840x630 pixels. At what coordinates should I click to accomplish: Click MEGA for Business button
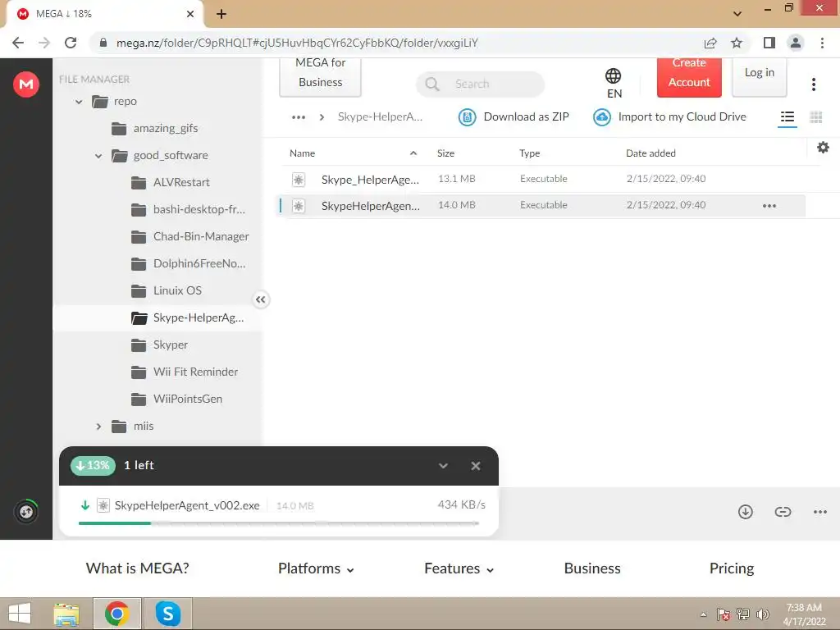pyautogui.click(x=321, y=77)
